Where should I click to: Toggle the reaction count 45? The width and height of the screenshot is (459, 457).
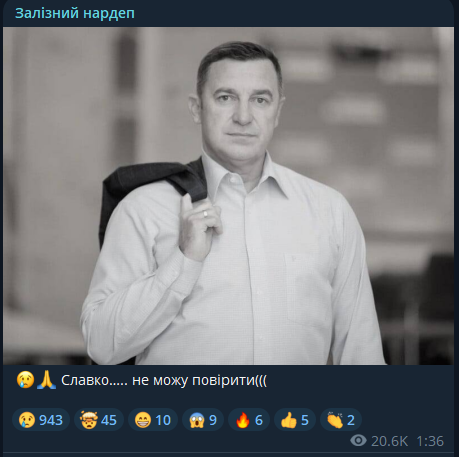109,420
